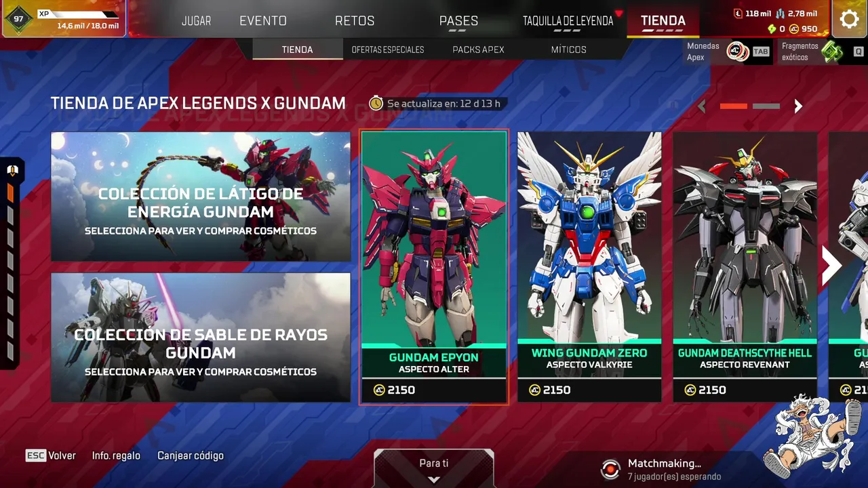Click the Apex Coins balance icon showing 950
868x488 pixels.
tap(793, 29)
